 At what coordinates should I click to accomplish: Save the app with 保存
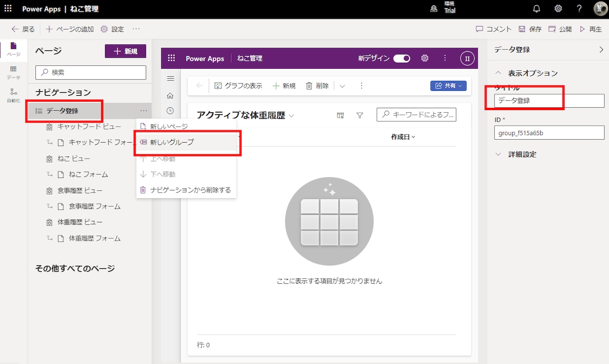tap(530, 29)
